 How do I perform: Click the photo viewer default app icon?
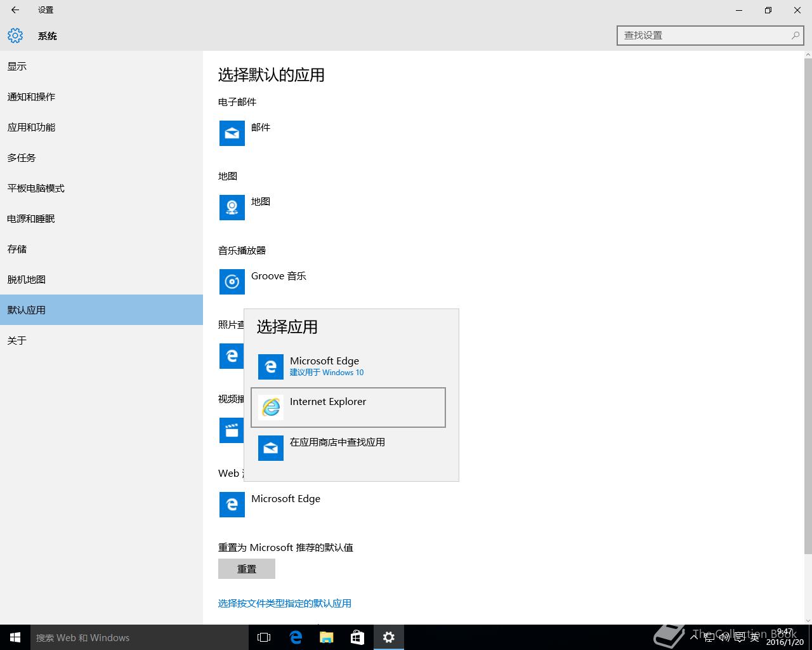click(x=232, y=356)
